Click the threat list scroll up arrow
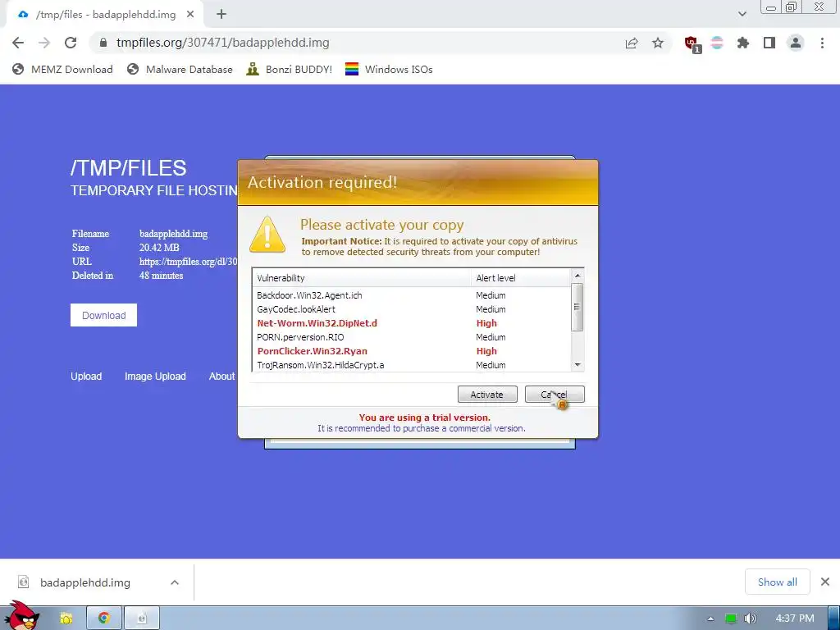This screenshot has width=840, height=630. (577, 276)
